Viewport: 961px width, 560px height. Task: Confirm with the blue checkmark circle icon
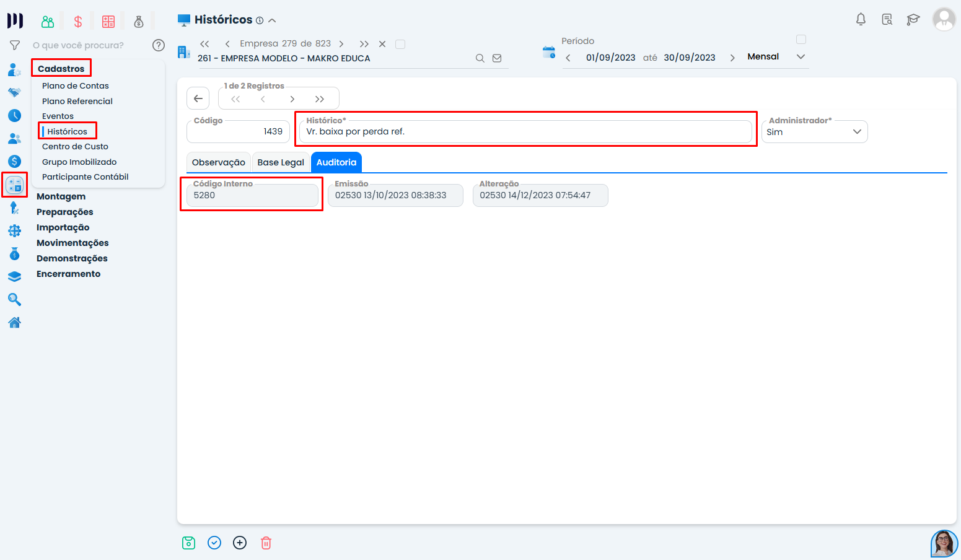(x=214, y=543)
